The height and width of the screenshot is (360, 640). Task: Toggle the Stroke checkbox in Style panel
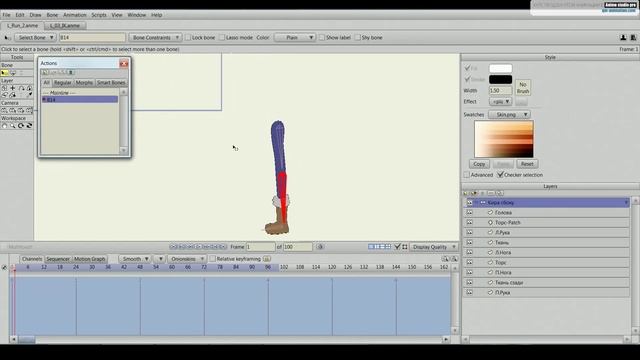(x=467, y=79)
